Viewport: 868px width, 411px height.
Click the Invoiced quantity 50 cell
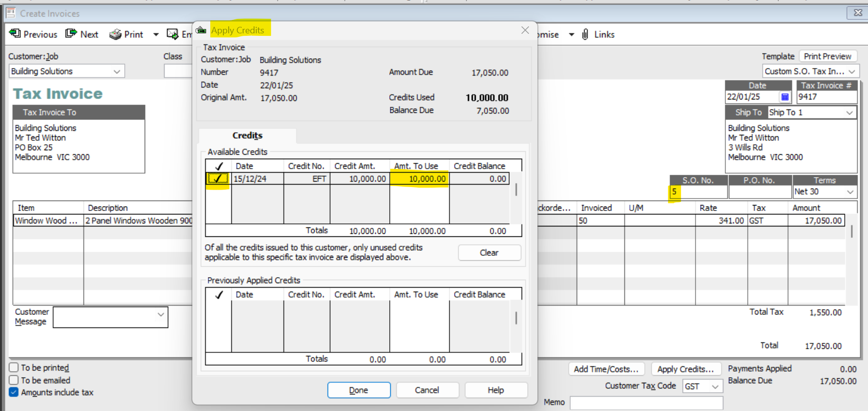click(601, 220)
